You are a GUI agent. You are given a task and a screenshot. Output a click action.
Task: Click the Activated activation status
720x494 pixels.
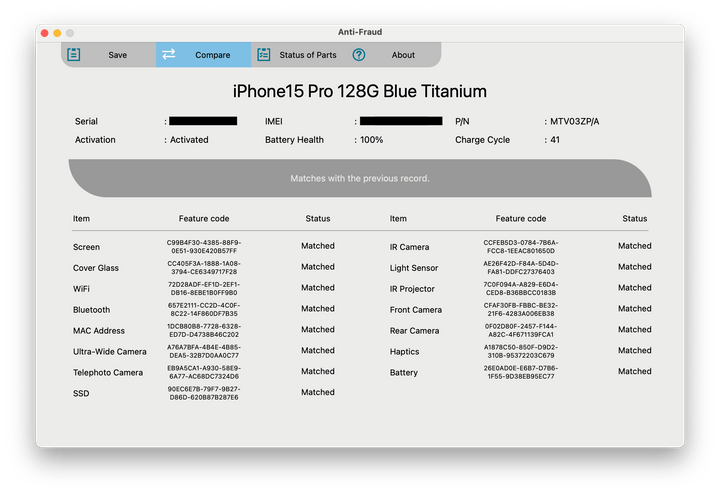[189, 140]
